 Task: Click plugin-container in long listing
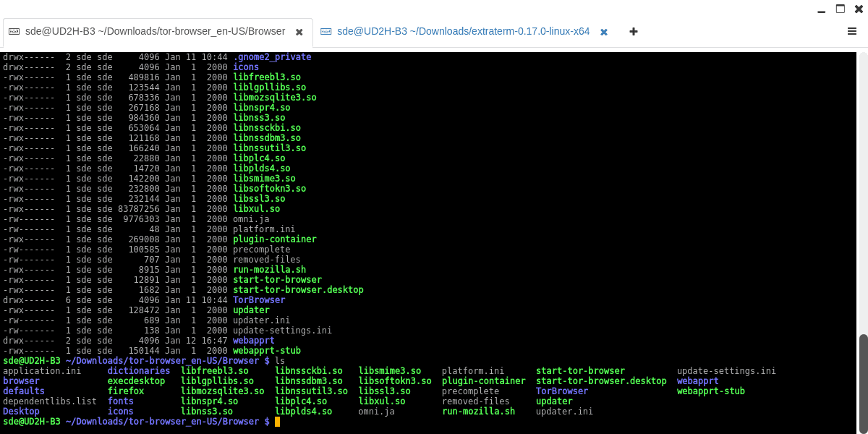click(x=275, y=239)
